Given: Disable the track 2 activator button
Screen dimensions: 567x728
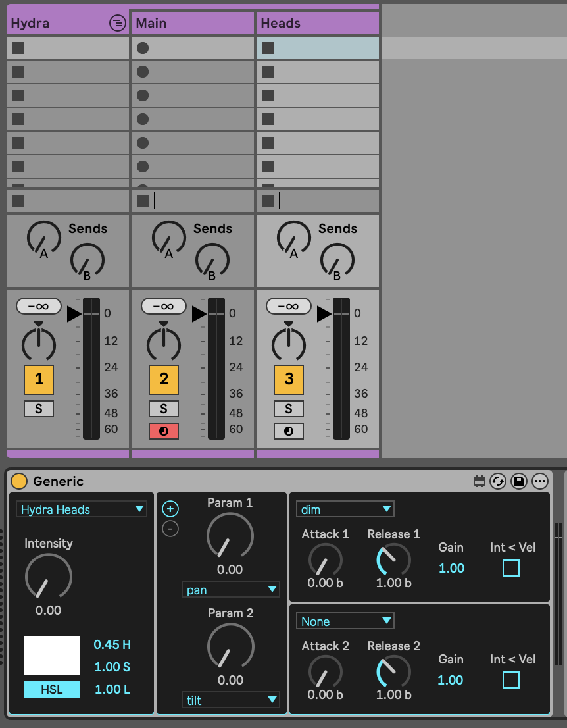Looking at the screenshot, I should [x=164, y=378].
